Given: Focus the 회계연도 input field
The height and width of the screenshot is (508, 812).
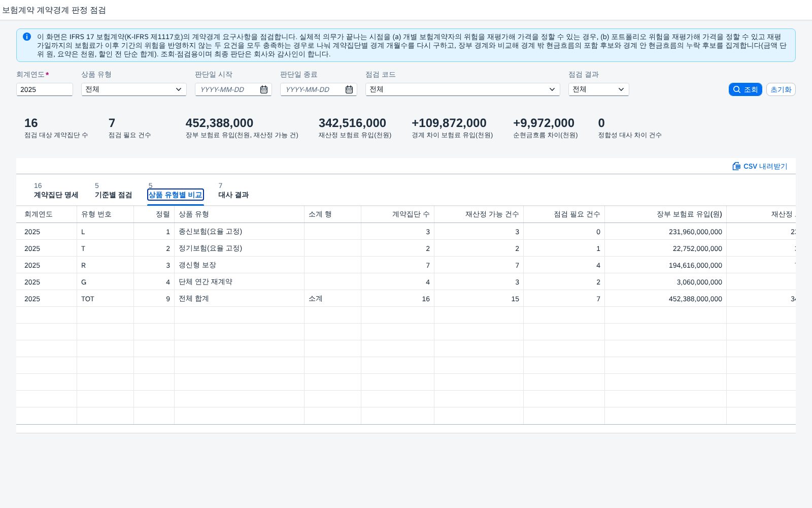Looking at the screenshot, I should click(x=45, y=89).
